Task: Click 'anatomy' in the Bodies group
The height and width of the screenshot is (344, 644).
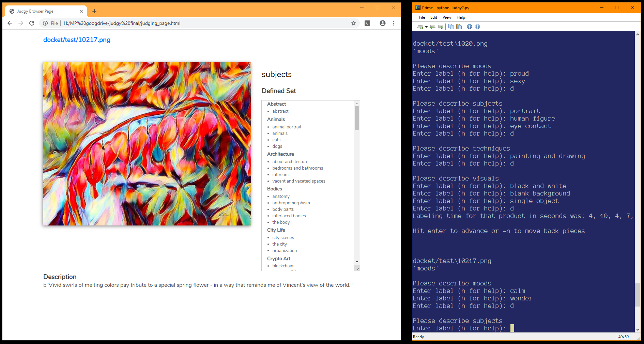Action: pyautogui.click(x=281, y=197)
